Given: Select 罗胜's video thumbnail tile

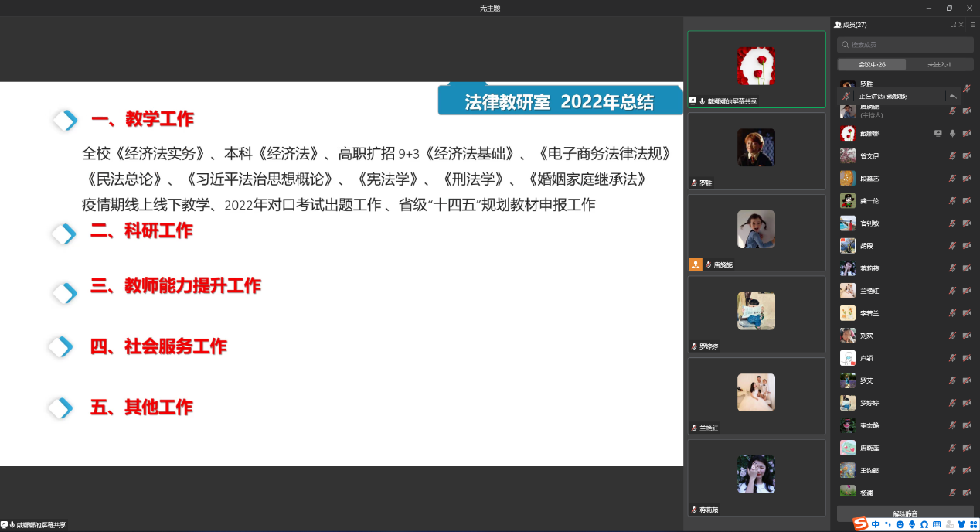Looking at the screenshot, I should (x=756, y=151).
